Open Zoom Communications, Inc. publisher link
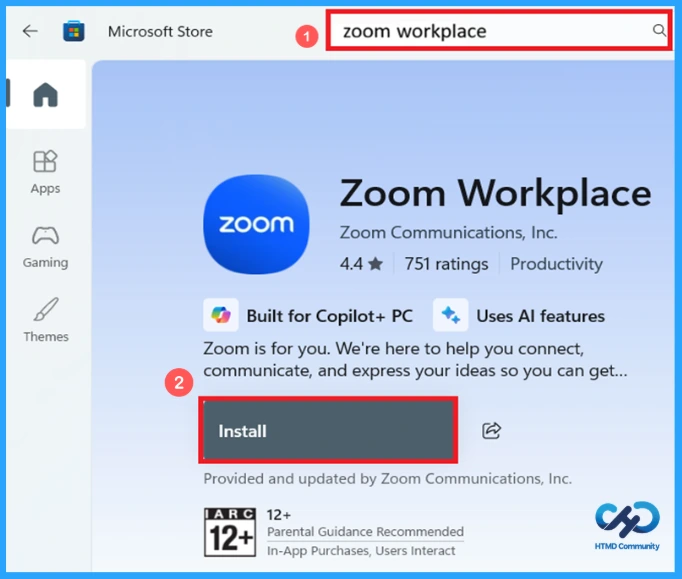 coord(448,233)
